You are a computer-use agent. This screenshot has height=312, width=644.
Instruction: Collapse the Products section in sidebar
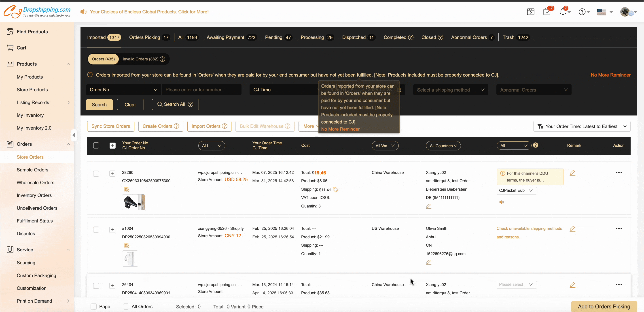(x=68, y=64)
